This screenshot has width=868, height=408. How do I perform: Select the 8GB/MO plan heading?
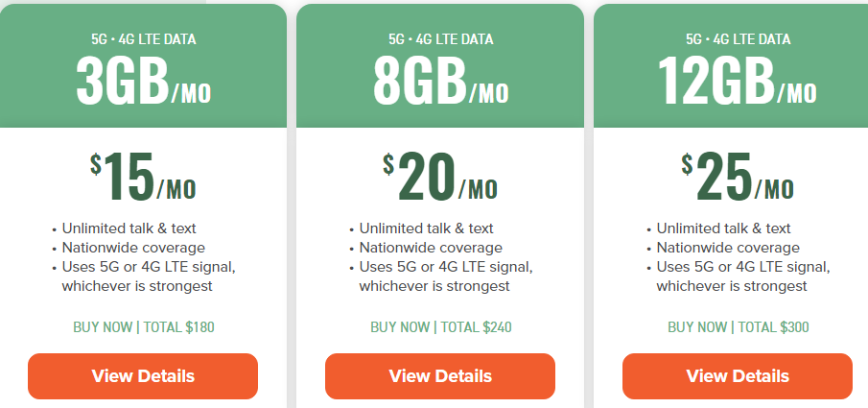[440, 83]
